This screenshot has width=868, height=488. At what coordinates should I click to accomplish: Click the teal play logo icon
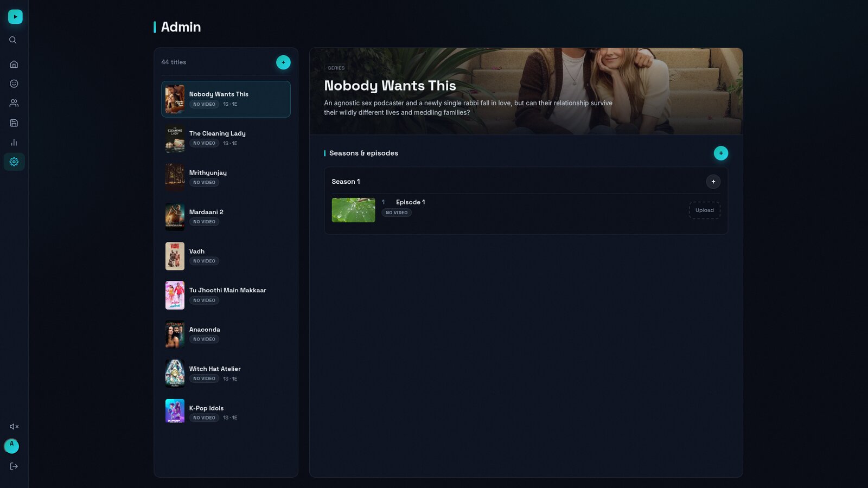(15, 16)
